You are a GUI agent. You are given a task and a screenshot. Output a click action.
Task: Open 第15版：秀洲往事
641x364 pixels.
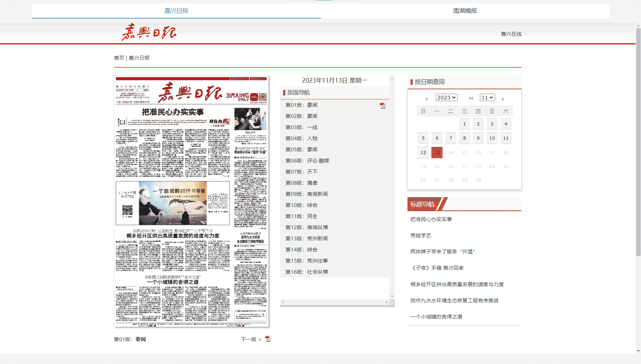click(306, 261)
